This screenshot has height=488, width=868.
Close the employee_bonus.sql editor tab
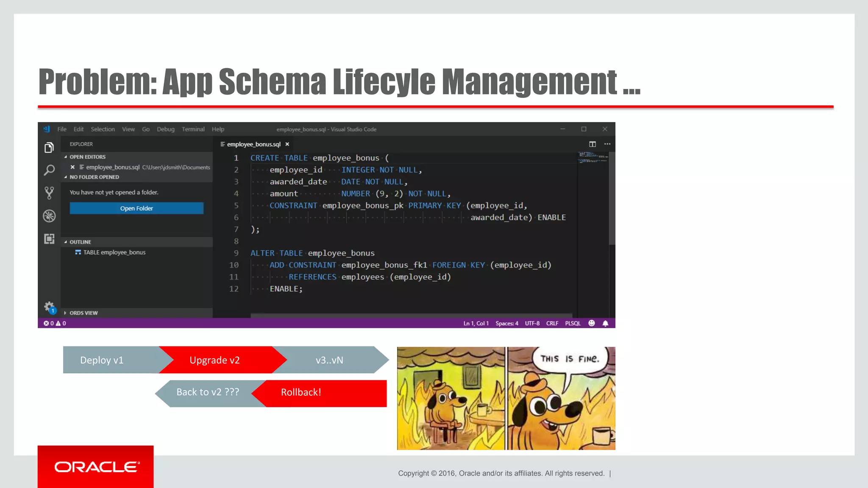[287, 144]
